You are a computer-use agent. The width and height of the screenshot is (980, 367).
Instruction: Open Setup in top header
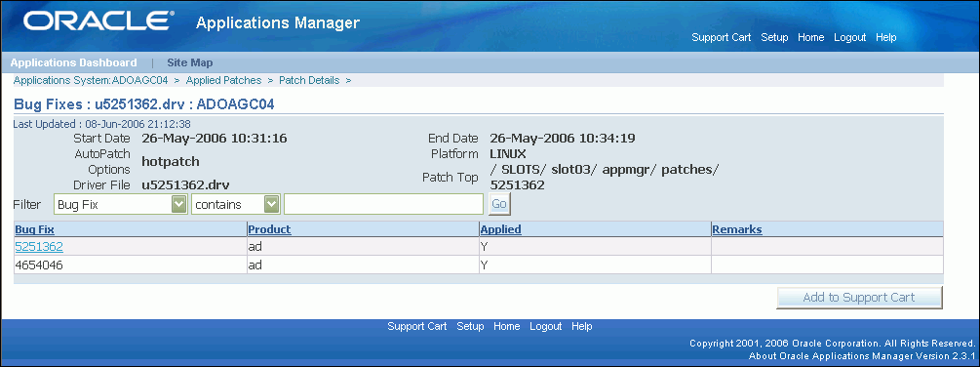pos(774,37)
